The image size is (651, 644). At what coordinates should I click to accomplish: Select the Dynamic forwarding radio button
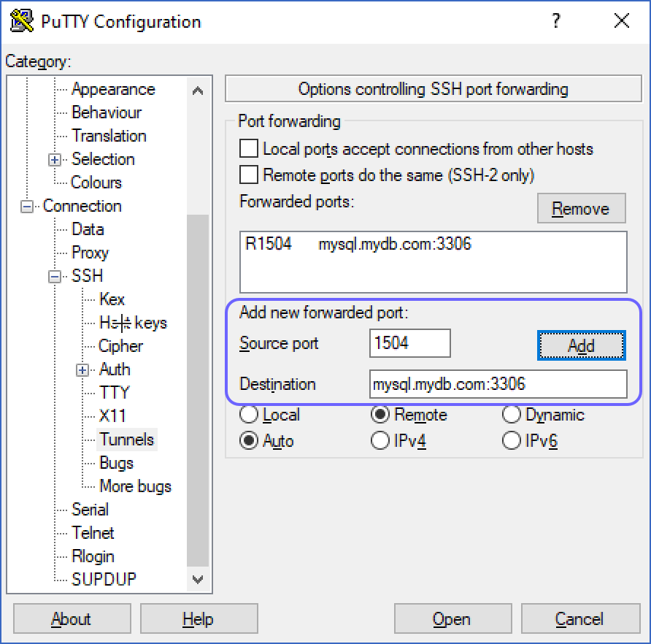click(x=511, y=415)
